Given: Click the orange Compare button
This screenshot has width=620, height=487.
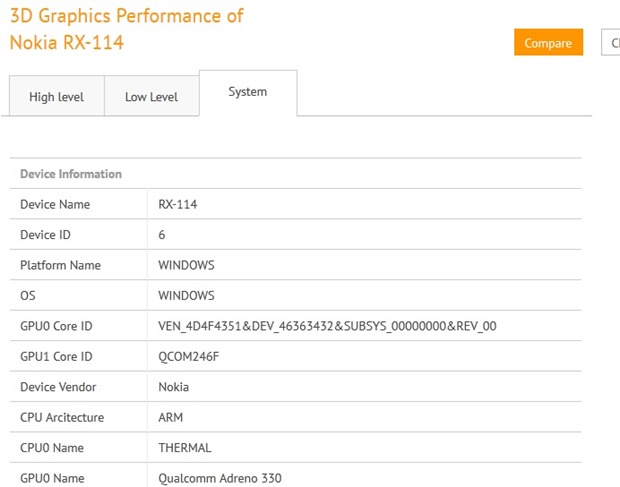Looking at the screenshot, I should click(548, 43).
